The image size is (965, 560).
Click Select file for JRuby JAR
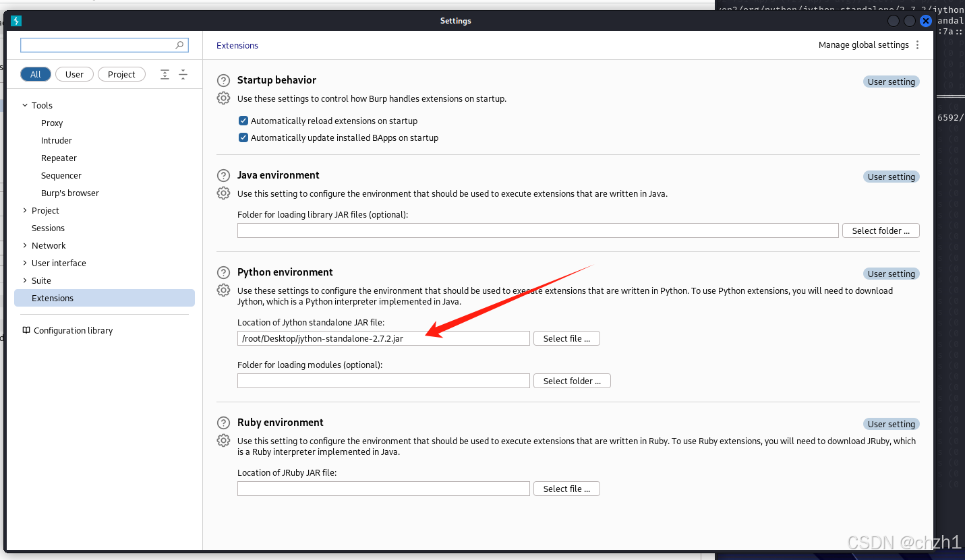coord(566,489)
